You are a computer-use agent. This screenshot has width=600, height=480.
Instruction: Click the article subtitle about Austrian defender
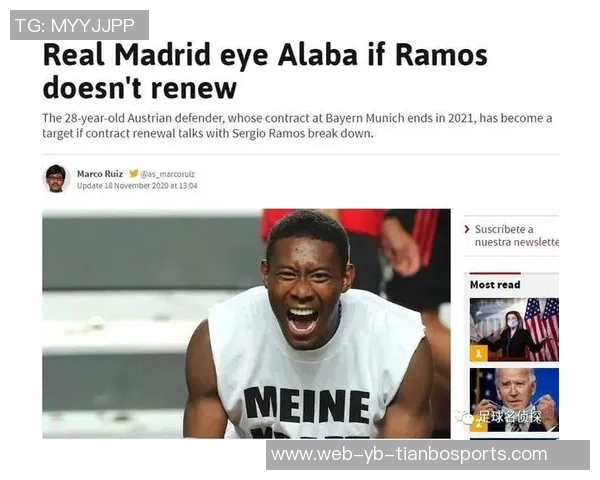[297, 126]
